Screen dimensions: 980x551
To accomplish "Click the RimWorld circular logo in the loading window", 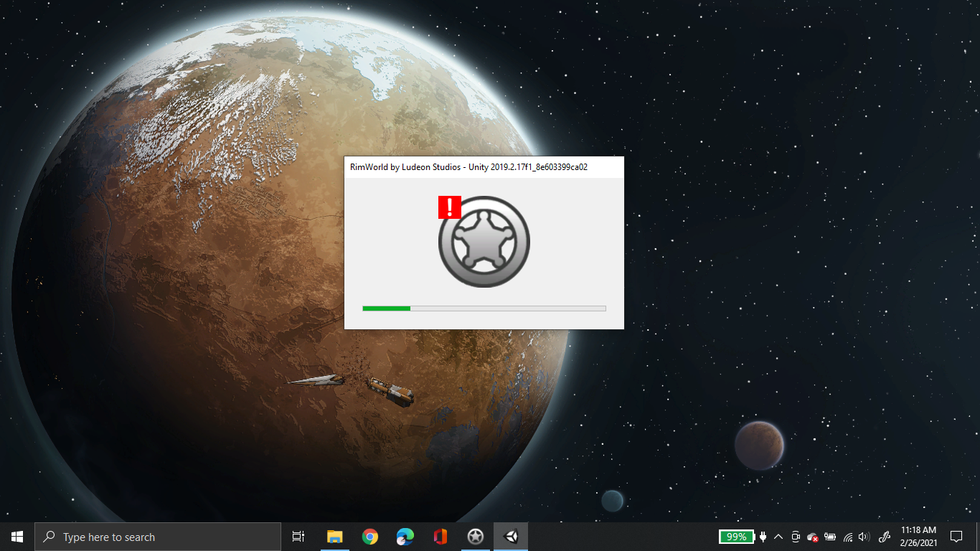I will point(484,240).
